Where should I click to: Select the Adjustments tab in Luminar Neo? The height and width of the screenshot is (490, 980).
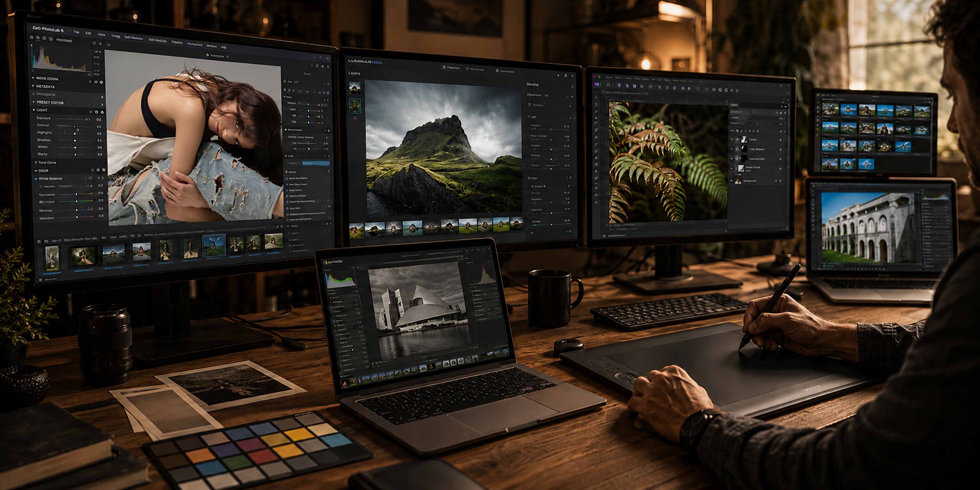coord(534,95)
